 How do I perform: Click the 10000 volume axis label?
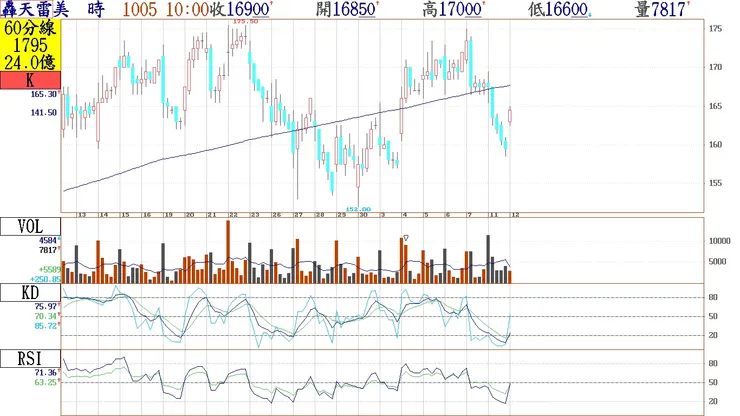[x=720, y=241]
